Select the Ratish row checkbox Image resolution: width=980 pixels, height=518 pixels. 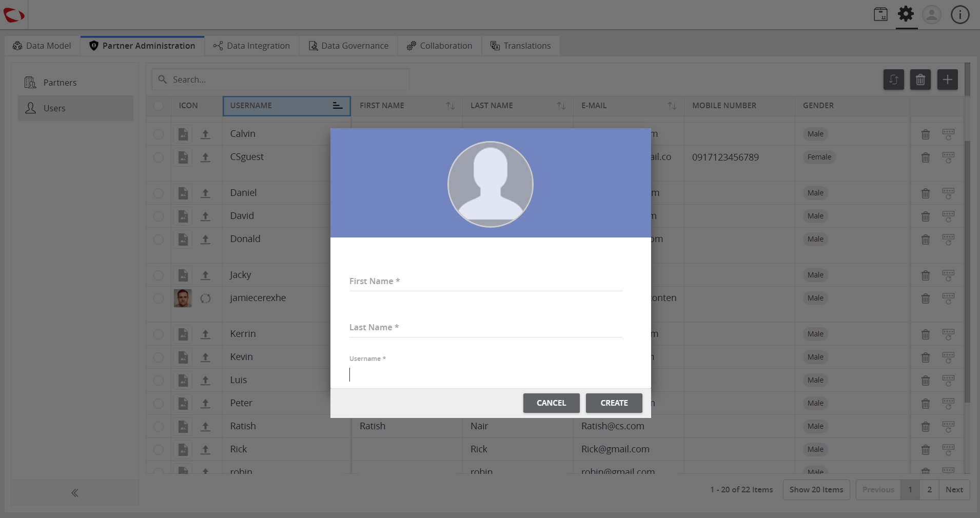click(x=159, y=427)
